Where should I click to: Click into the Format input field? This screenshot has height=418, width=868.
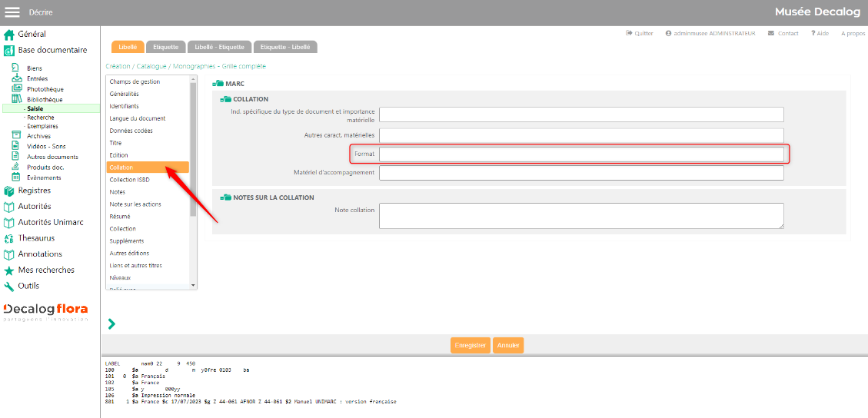581,154
